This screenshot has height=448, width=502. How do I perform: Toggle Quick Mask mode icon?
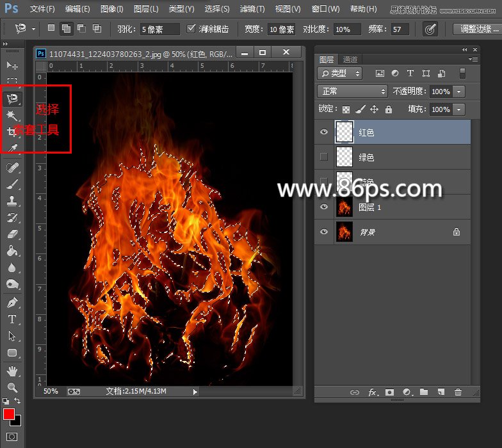click(12, 436)
